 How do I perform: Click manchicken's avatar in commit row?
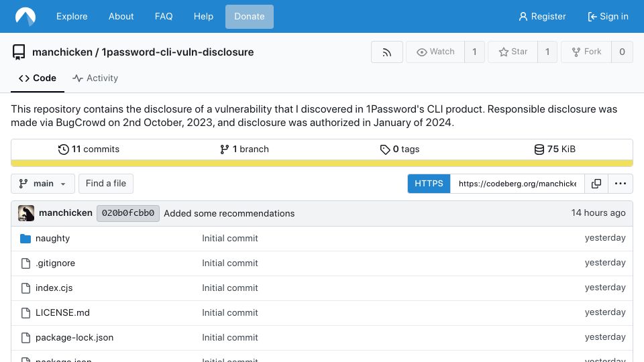click(x=26, y=213)
